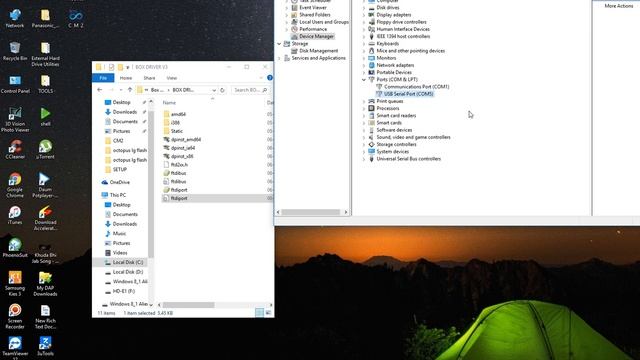This screenshot has width=640, height=360.
Task: Launch iTunes from the desktop
Action: tap(15, 215)
